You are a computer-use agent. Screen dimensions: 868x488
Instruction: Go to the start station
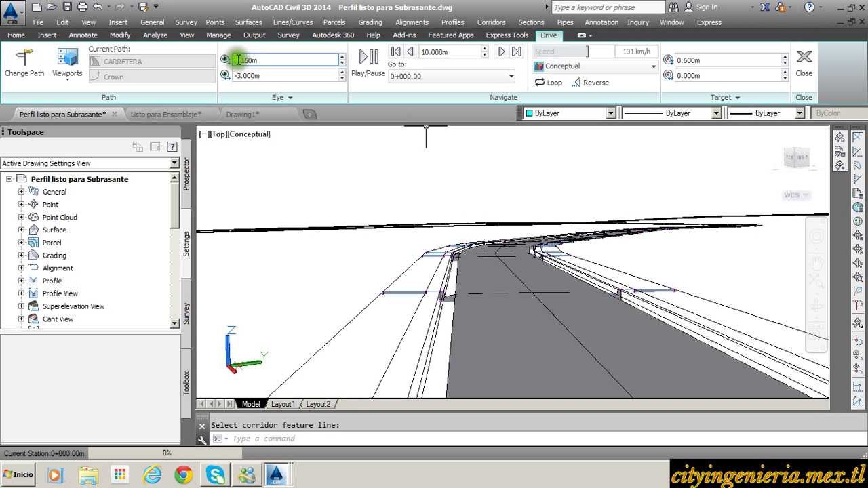click(395, 52)
